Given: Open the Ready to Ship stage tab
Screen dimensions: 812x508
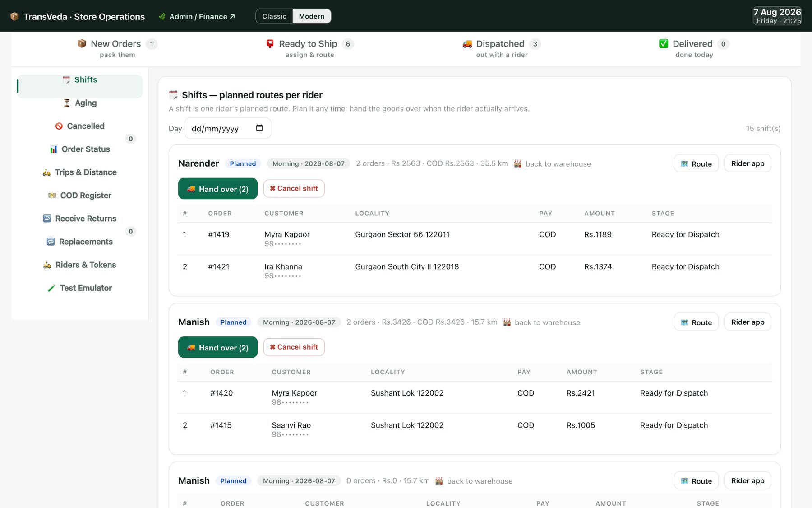Looking at the screenshot, I should [309, 49].
